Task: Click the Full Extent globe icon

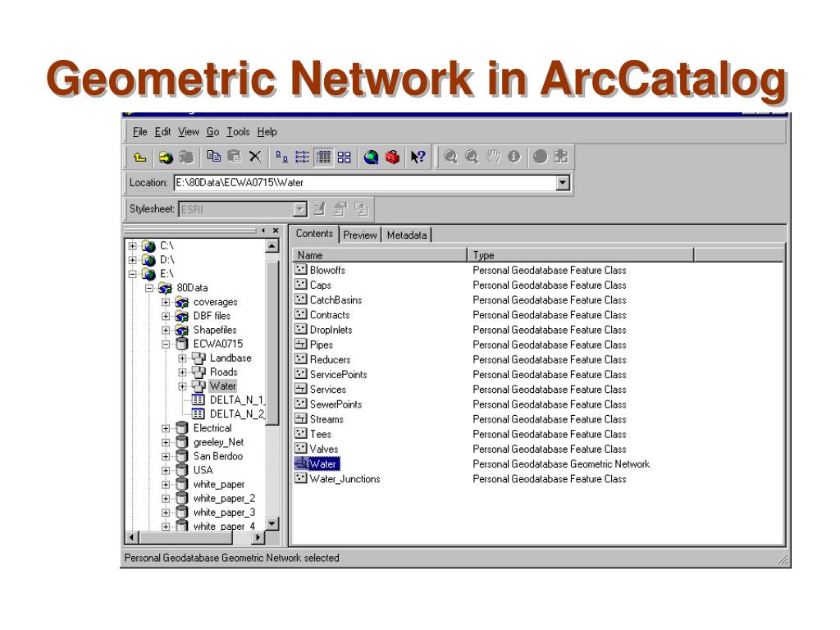Action: [x=541, y=157]
